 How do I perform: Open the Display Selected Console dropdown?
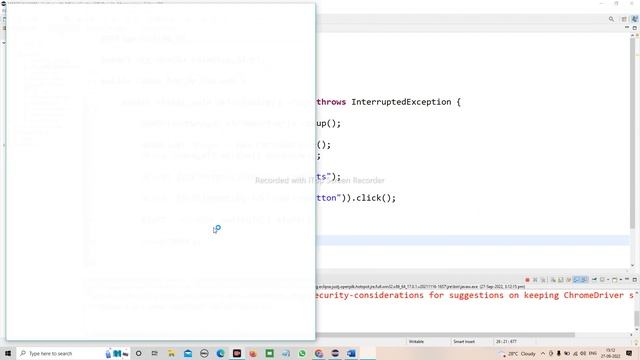608,280
